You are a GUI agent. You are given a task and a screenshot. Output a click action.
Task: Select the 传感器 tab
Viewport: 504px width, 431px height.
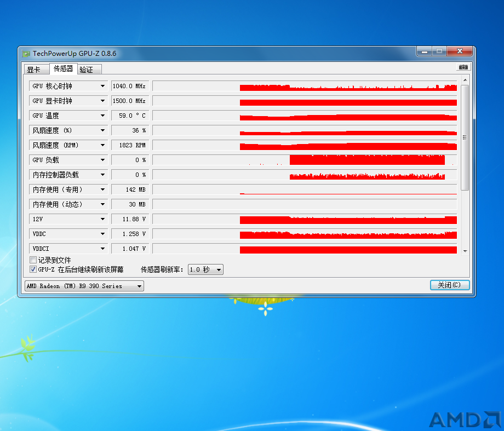(x=63, y=69)
